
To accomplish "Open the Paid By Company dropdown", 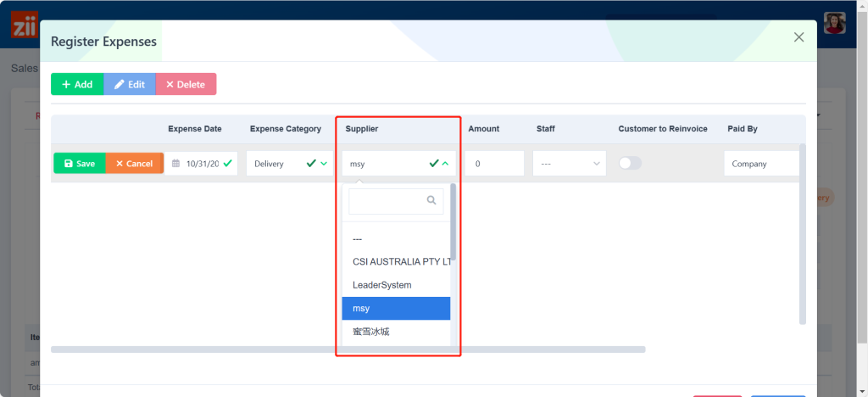I will tap(761, 164).
